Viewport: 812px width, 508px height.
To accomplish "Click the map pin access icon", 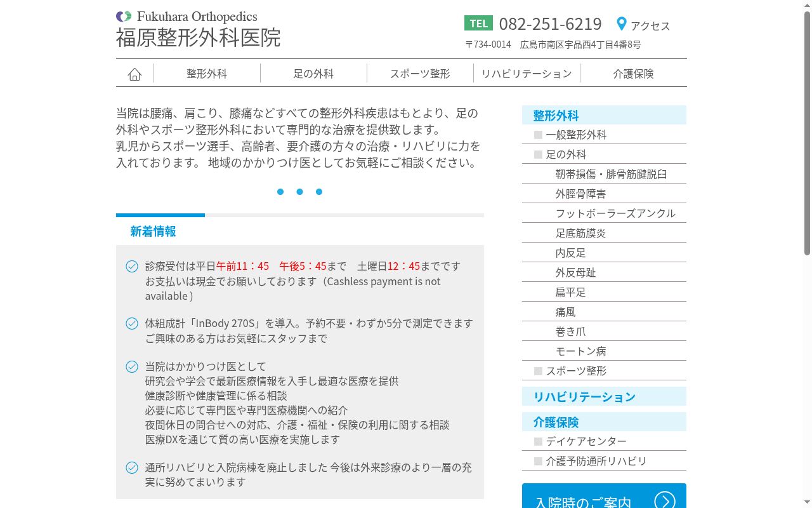I will 622,24.
